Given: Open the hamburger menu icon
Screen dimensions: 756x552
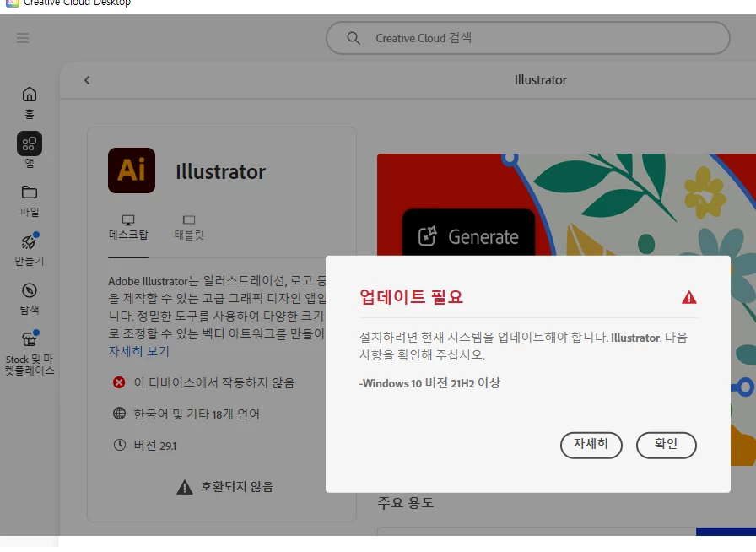Looking at the screenshot, I should (x=23, y=38).
